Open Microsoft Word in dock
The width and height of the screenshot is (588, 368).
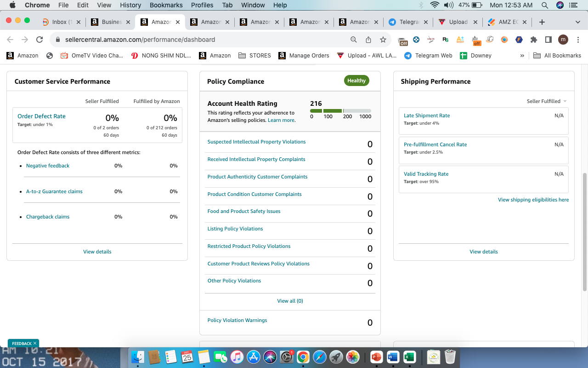click(x=393, y=356)
